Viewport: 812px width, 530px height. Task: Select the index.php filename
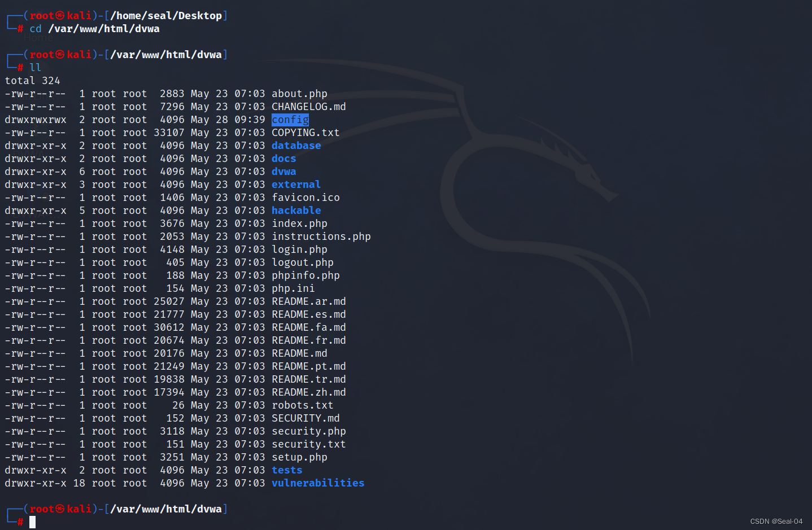pos(299,224)
